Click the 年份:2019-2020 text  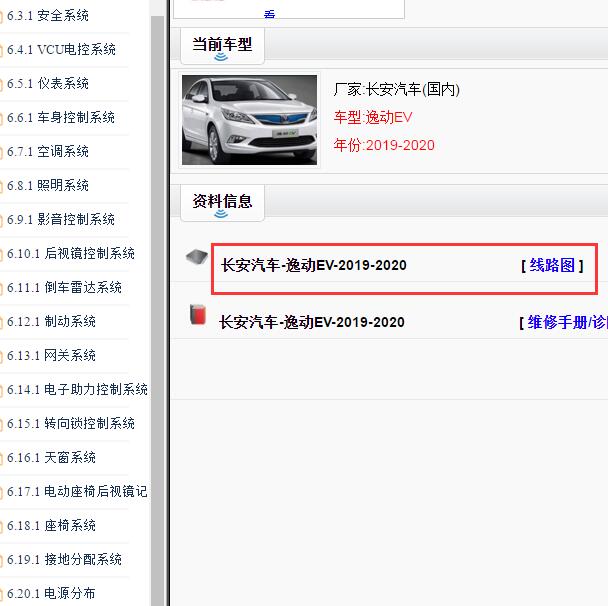(384, 145)
